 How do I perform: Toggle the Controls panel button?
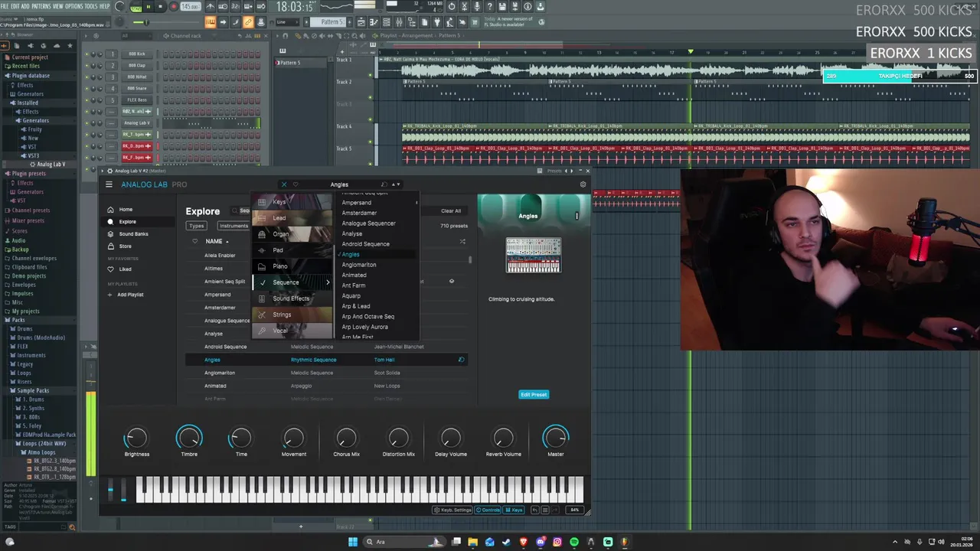point(488,510)
